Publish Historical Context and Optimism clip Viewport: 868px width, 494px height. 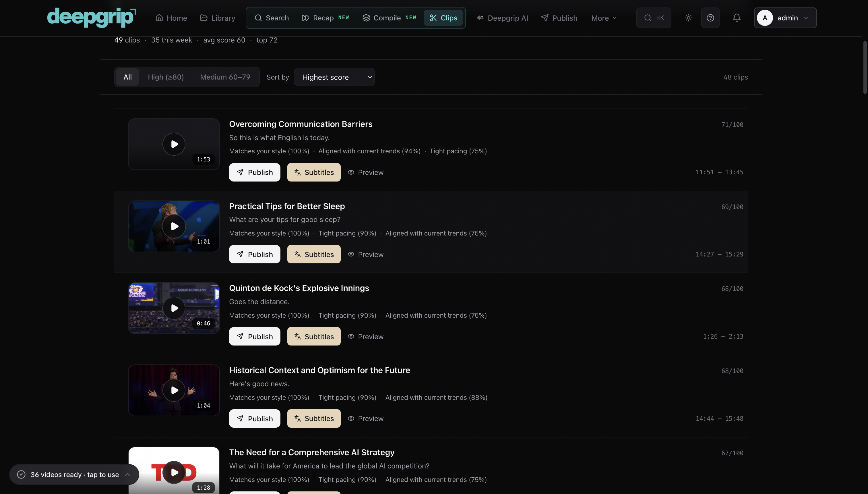[255, 419]
